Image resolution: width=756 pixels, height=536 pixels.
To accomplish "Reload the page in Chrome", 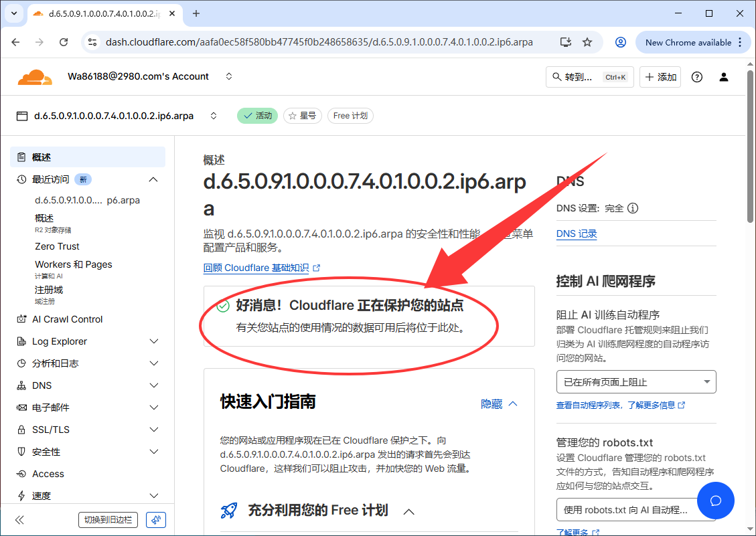I will click(x=64, y=42).
